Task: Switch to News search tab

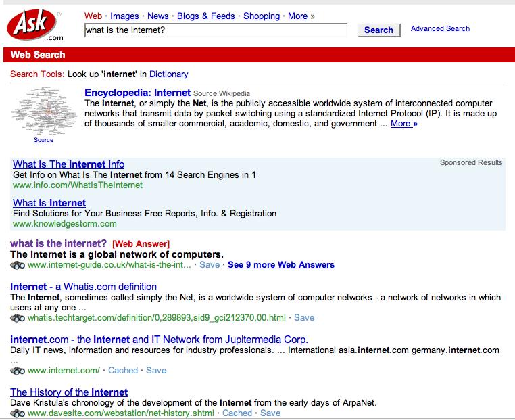Action: click(x=157, y=16)
